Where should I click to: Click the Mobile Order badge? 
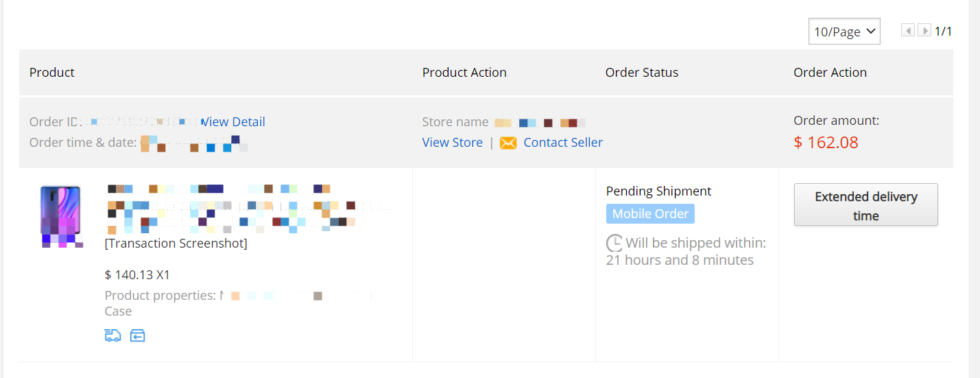650,214
